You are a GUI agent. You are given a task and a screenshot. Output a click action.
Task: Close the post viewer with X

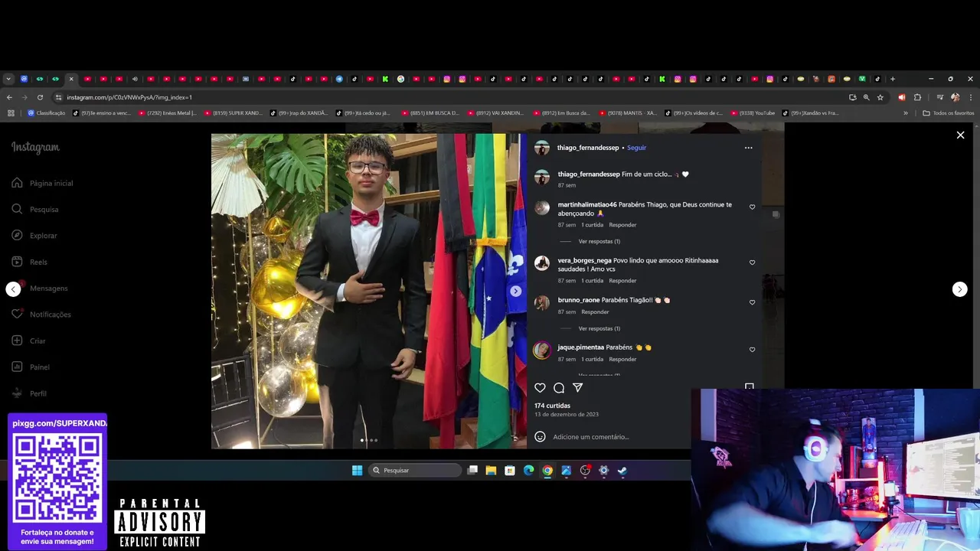pyautogui.click(x=960, y=135)
